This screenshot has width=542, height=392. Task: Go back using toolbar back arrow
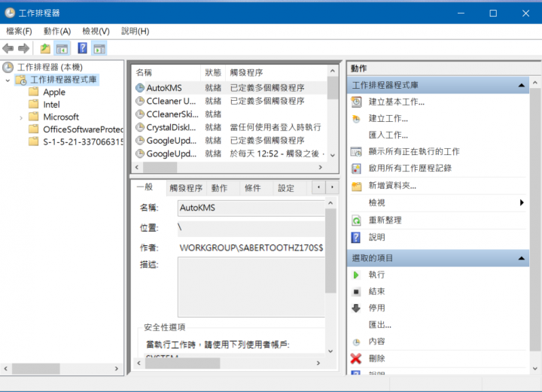pyautogui.click(x=8, y=48)
